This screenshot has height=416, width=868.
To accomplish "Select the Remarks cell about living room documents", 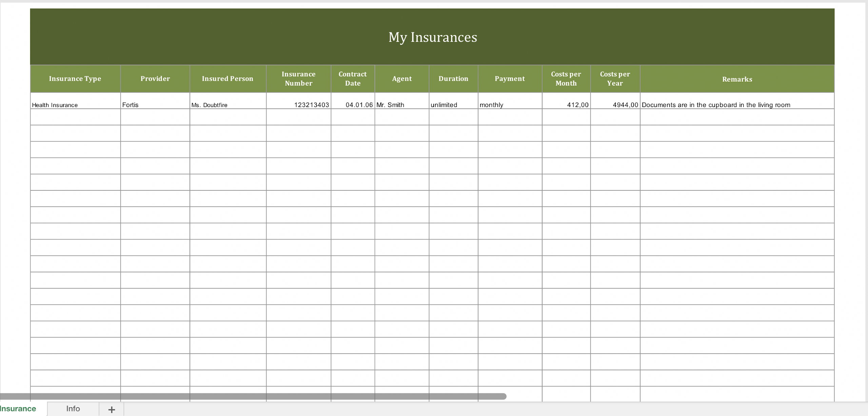I will [736, 105].
